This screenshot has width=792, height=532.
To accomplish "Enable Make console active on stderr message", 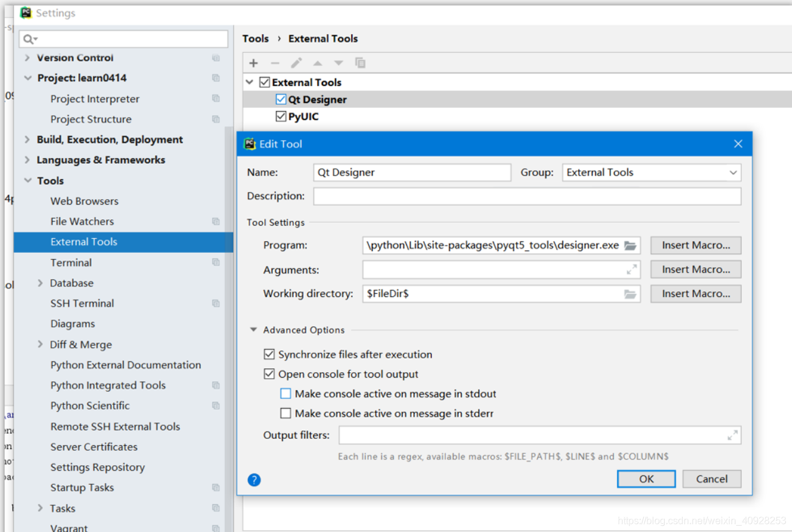I will coord(285,413).
